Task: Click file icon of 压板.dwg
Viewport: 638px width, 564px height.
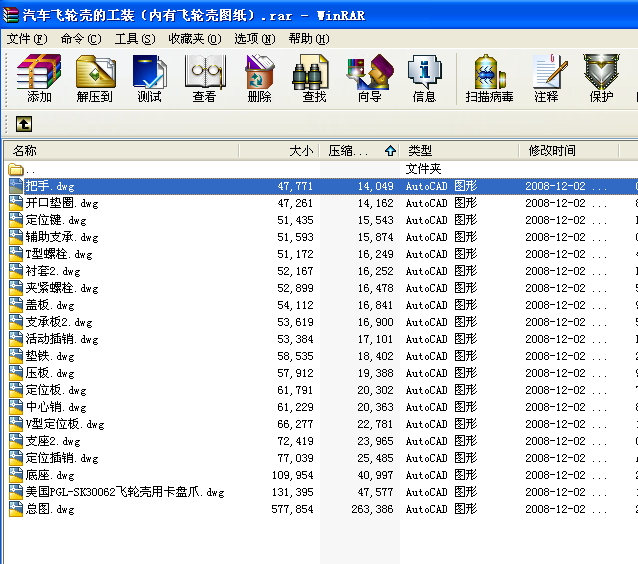Action: (16, 373)
